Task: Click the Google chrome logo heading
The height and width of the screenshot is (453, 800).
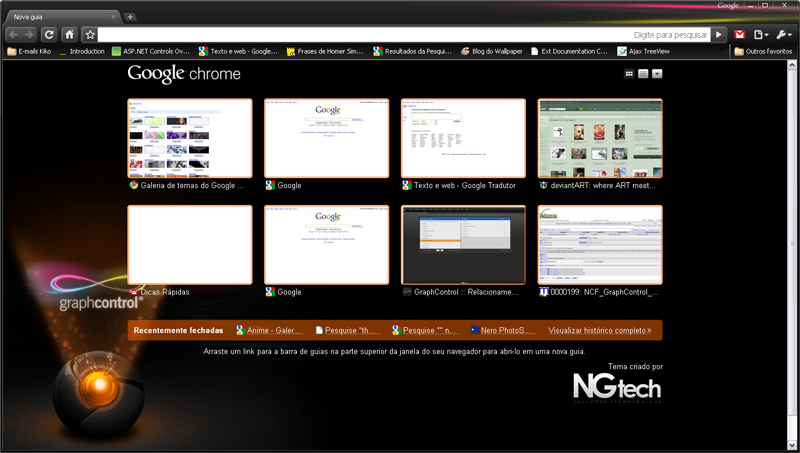Action: tap(184, 74)
